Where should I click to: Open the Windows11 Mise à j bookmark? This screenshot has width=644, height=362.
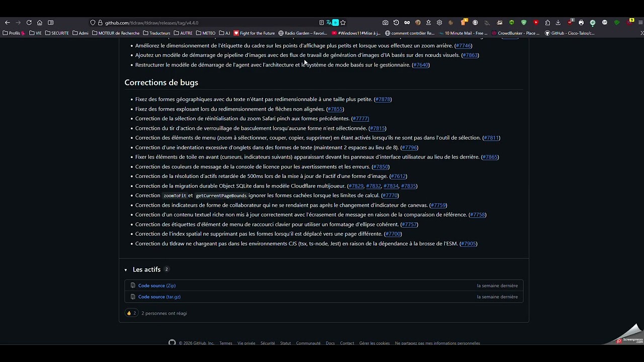356,33
